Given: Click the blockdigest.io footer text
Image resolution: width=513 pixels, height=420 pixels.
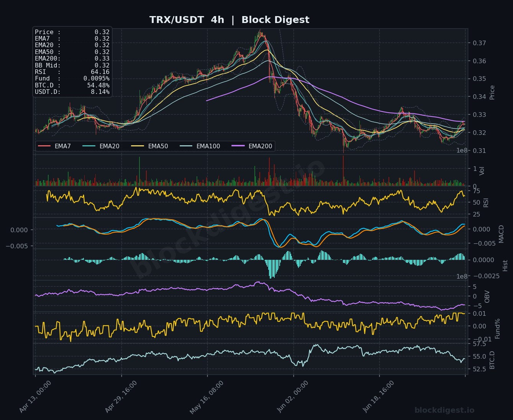Looking at the screenshot, I should pyautogui.click(x=444, y=410).
